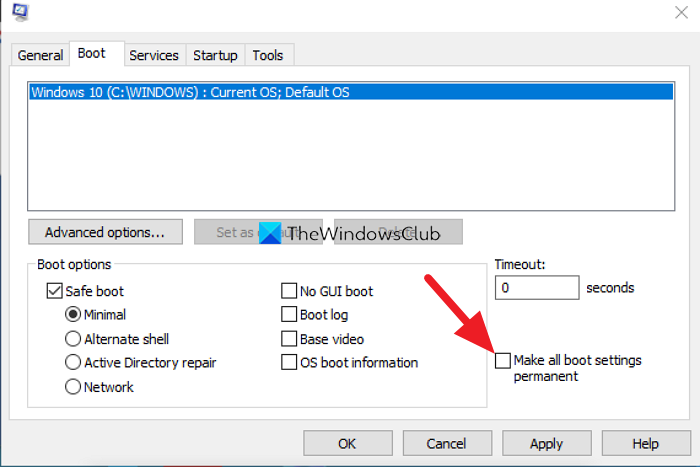Screen dimensions: 700x467
Task: Click the Apply button
Action: click(x=547, y=443)
